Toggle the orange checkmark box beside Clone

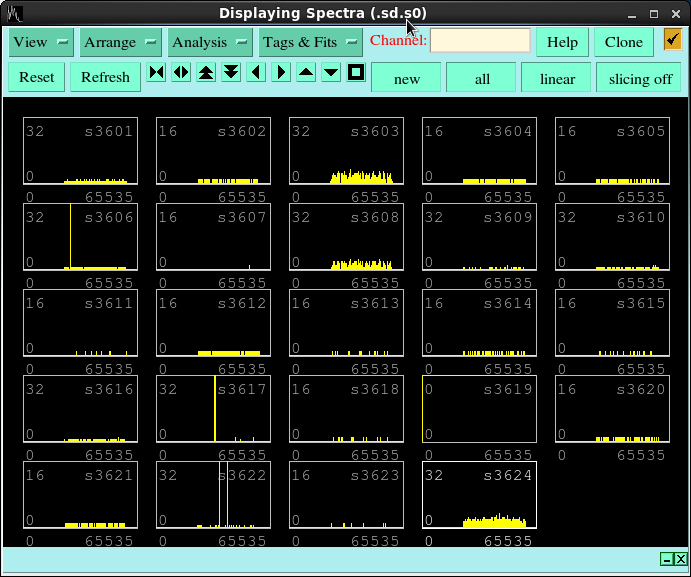pos(672,41)
